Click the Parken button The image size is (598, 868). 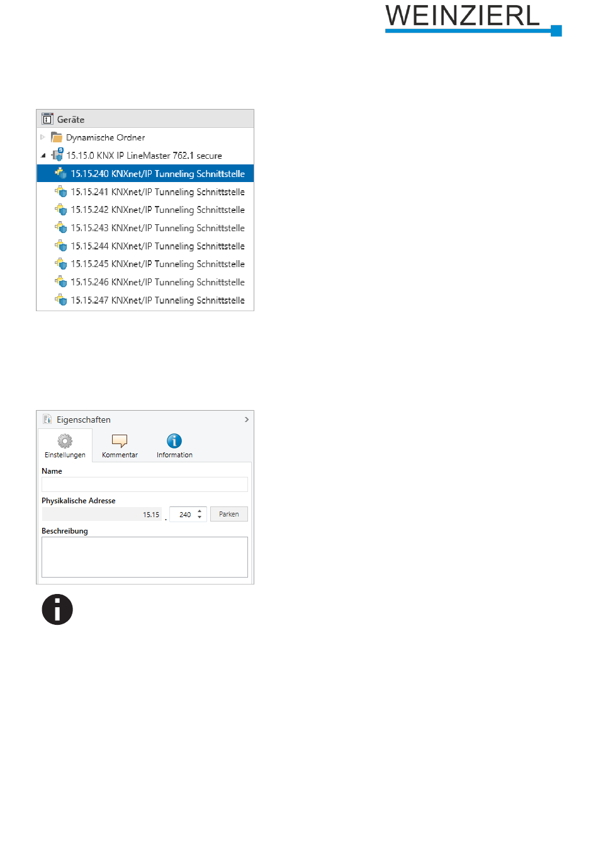(x=229, y=514)
